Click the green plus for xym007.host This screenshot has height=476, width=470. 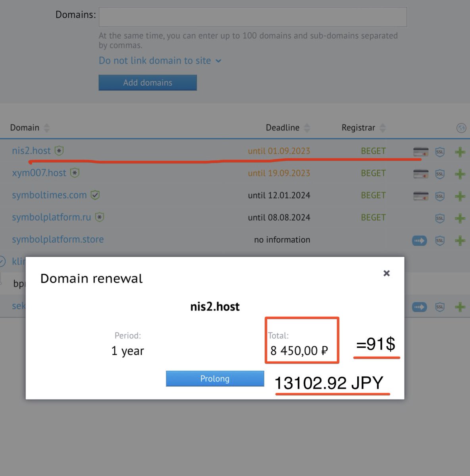pyautogui.click(x=460, y=174)
